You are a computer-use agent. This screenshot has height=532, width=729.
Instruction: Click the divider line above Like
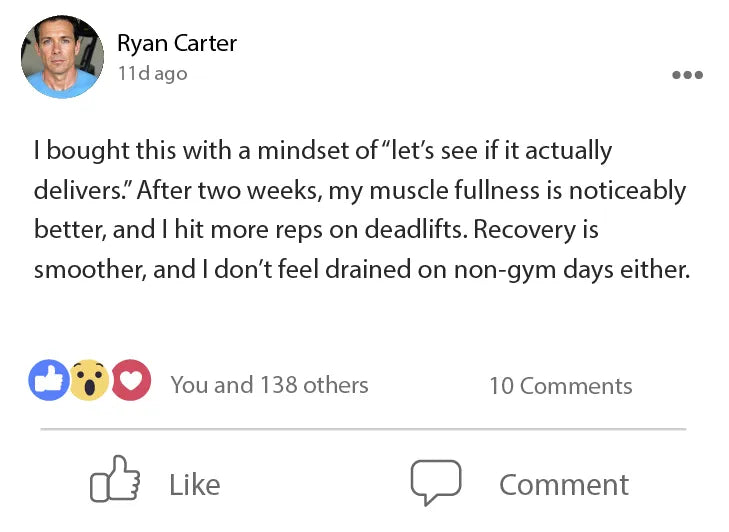pos(363,429)
